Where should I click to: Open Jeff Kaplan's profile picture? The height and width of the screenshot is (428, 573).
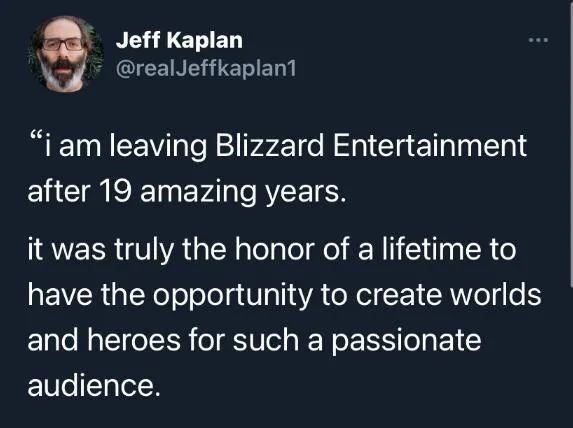[65, 54]
